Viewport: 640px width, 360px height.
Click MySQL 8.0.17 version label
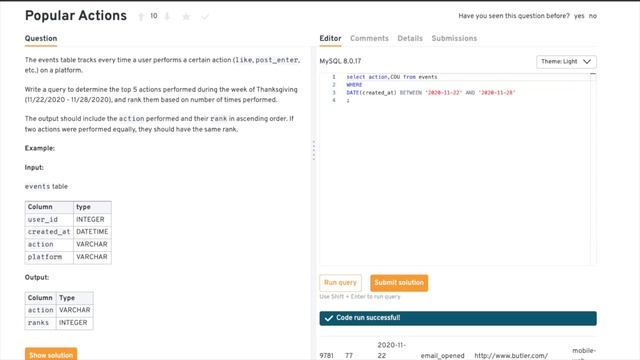[x=340, y=61]
